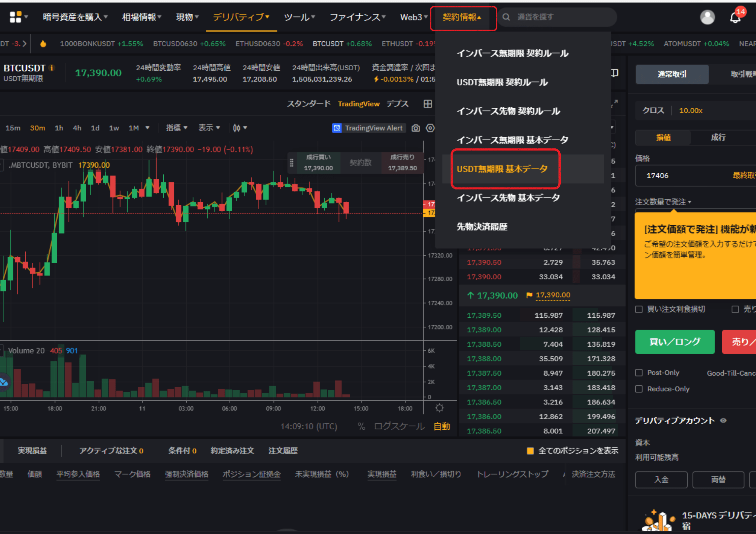Switch to 成行 order tab
The image size is (756, 534).
click(x=718, y=137)
